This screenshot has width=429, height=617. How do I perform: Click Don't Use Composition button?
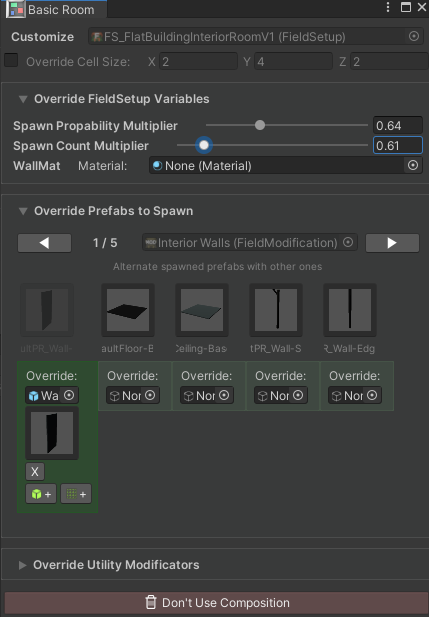(216, 602)
